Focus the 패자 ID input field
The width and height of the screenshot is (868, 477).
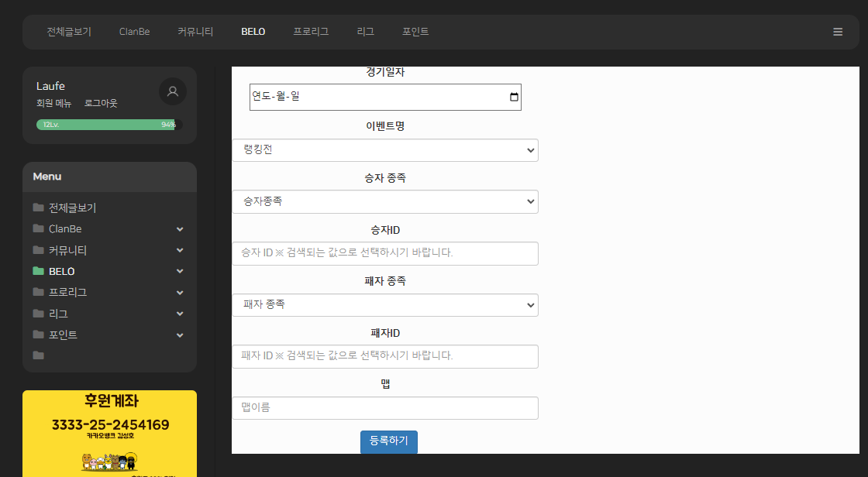tap(384, 356)
